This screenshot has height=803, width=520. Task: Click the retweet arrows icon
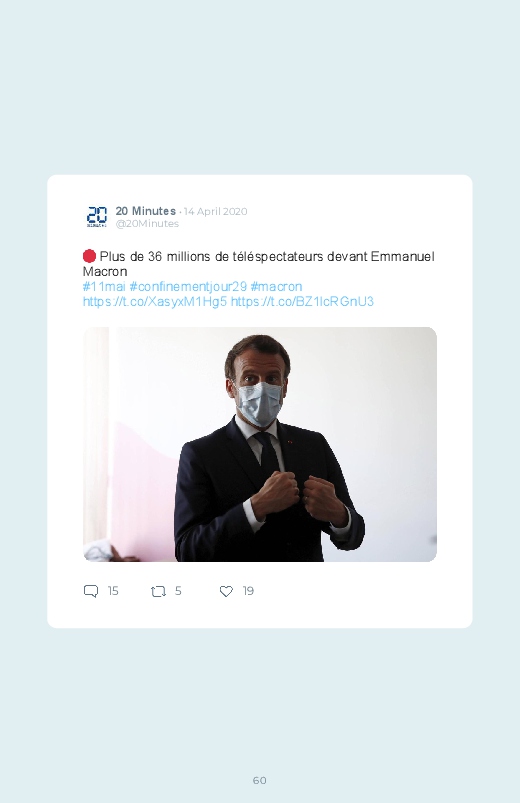[158, 591]
